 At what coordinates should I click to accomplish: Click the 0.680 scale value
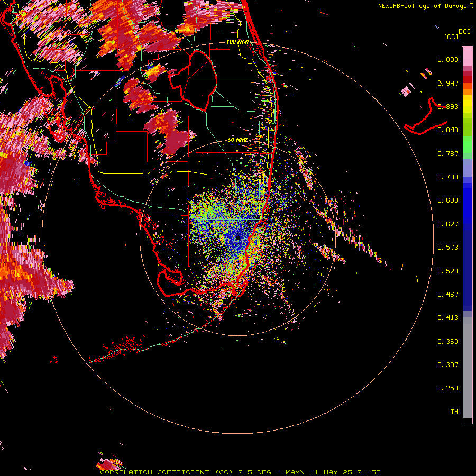click(448, 200)
